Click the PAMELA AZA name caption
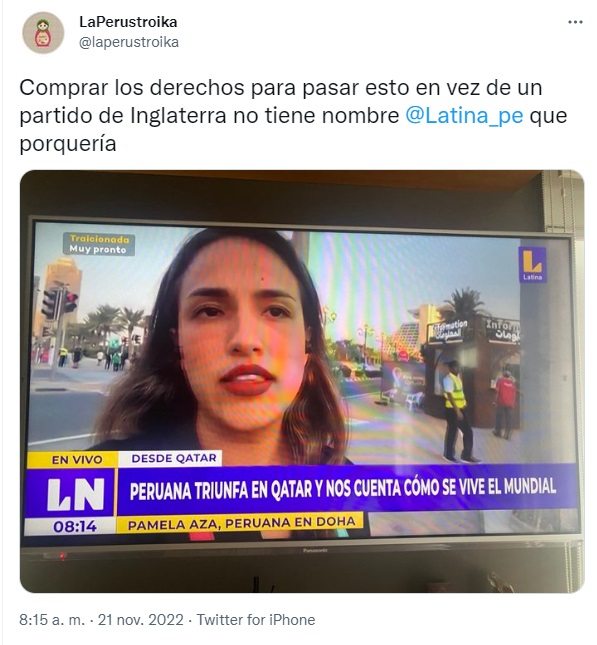Screen dimensions: 597x645 tap(241, 524)
